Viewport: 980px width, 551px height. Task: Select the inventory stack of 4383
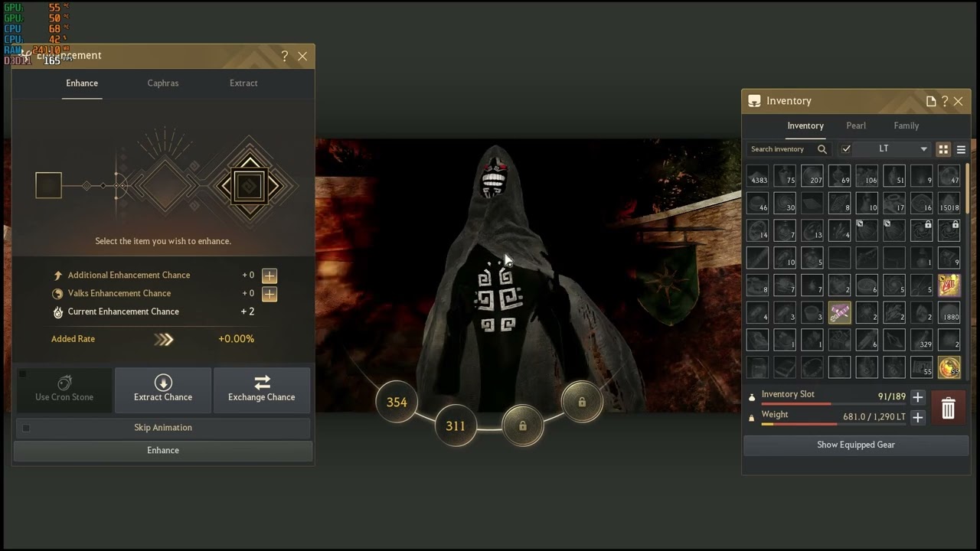(x=758, y=176)
